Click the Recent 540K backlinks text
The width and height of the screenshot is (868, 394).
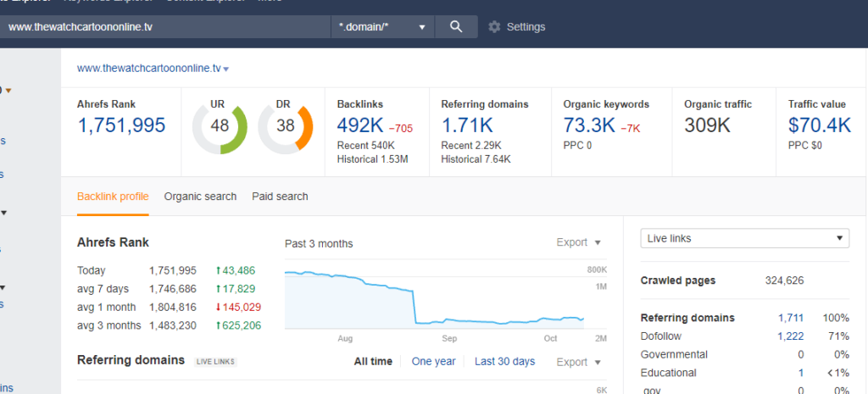click(x=366, y=146)
